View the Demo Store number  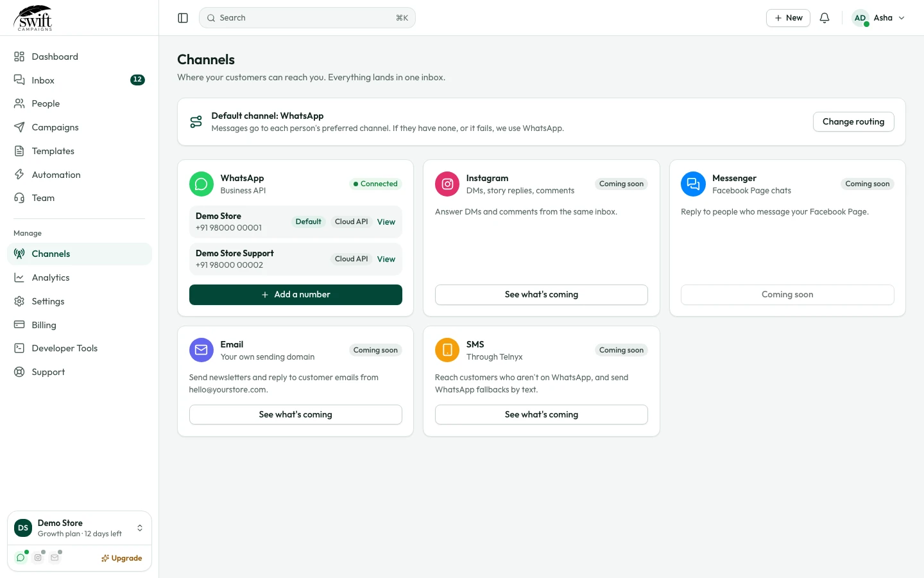(x=386, y=222)
